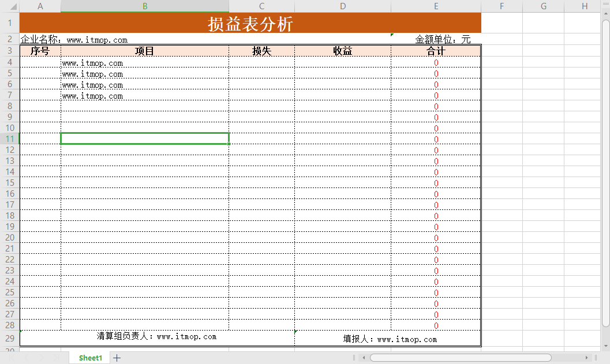
Task: Select column E header
Action: tap(436, 6)
